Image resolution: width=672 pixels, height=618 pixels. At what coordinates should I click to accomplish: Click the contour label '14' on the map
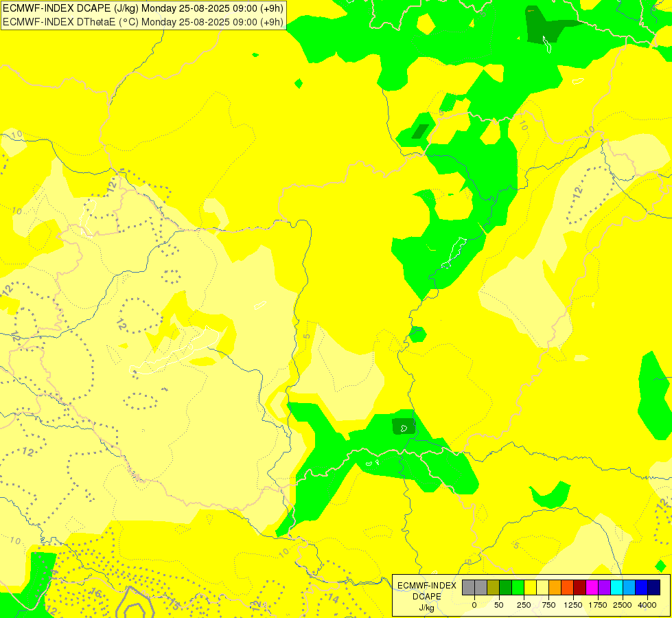334,598
